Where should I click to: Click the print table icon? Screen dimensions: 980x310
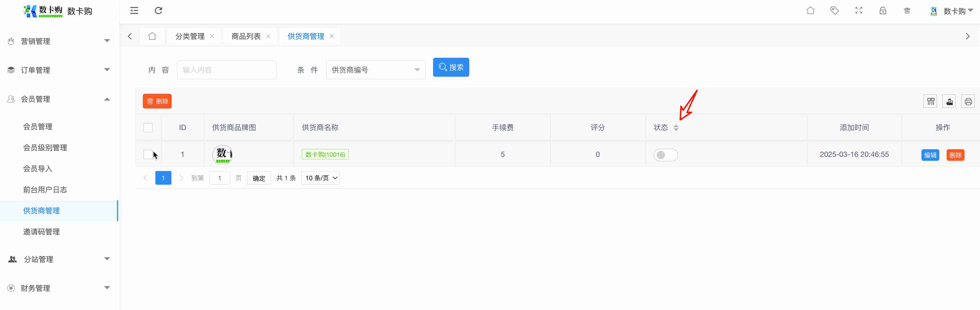pyautogui.click(x=968, y=101)
